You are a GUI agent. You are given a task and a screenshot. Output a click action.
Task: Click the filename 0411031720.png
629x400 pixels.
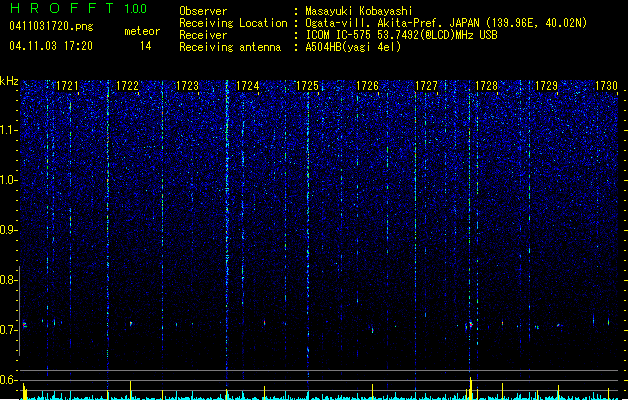coord(51,27)
